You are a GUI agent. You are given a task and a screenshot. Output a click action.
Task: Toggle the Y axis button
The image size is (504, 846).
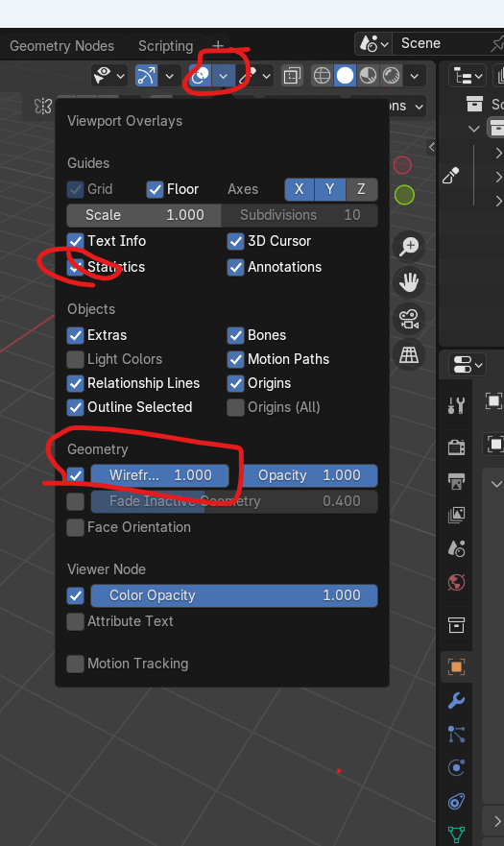tap(329, 189)
